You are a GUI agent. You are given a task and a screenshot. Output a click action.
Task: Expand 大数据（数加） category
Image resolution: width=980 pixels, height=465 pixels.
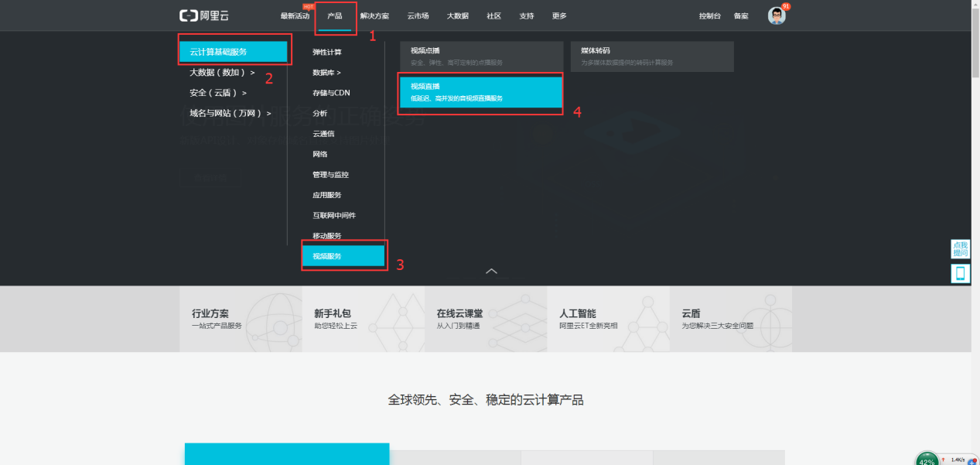coord(222,72)
